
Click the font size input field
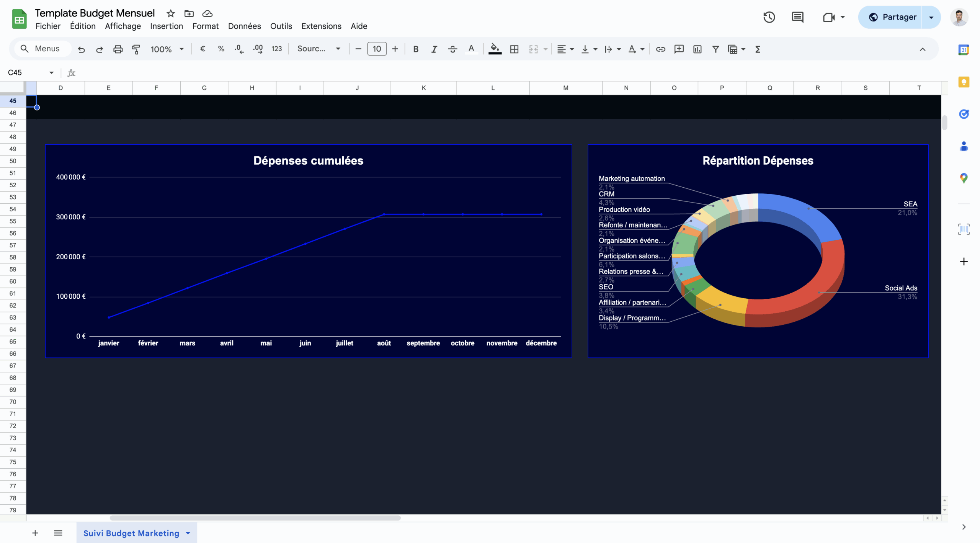coord(377,49)
